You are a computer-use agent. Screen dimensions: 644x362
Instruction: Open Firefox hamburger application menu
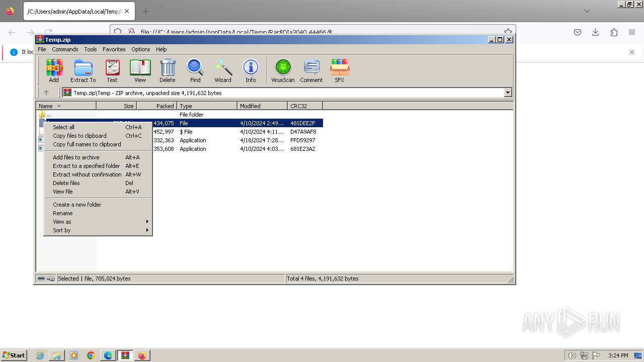click(x=632, y=32)
